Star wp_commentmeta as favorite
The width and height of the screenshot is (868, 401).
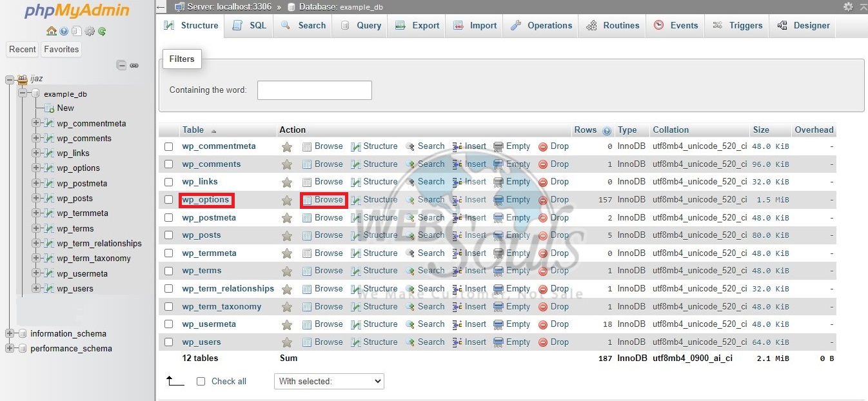click(287, 147)
